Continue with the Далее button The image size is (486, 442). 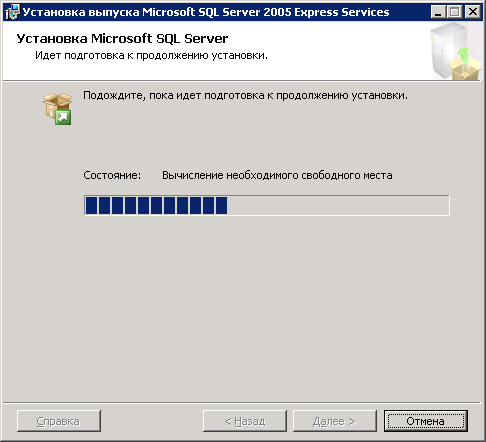335,421
